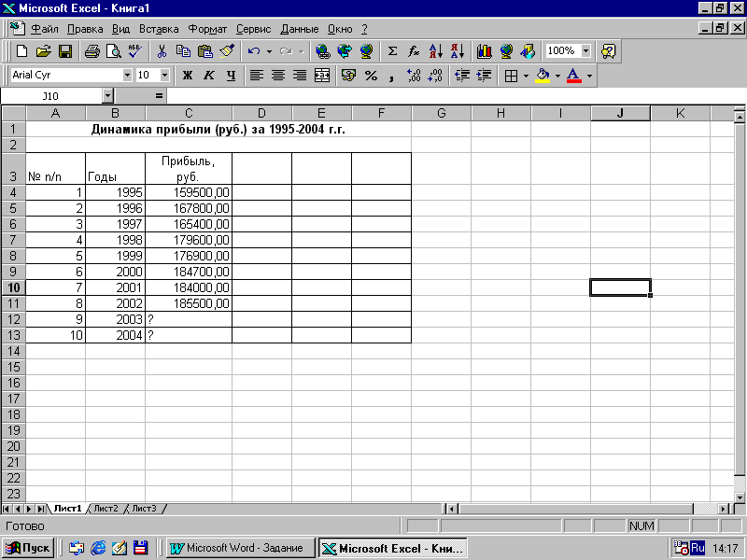Expand the font color palette arrow
747x560 pixels.
(x=589, y=76)
